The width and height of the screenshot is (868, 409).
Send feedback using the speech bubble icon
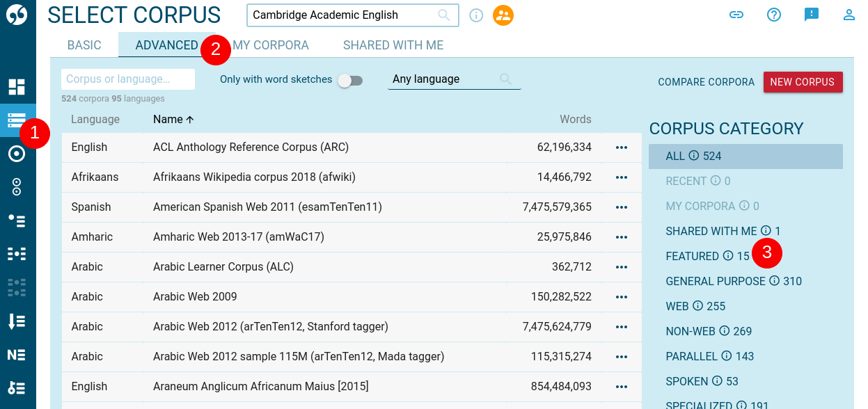point(811,14)
